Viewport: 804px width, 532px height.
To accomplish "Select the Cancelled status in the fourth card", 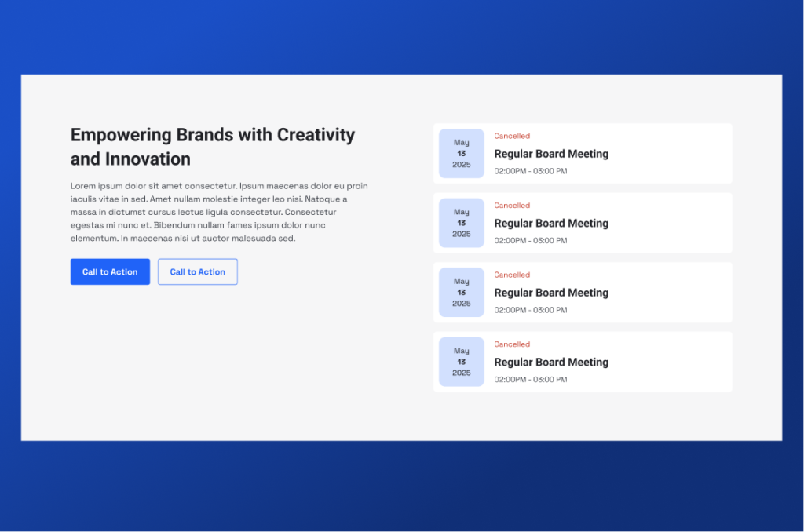I will (512, 344).
